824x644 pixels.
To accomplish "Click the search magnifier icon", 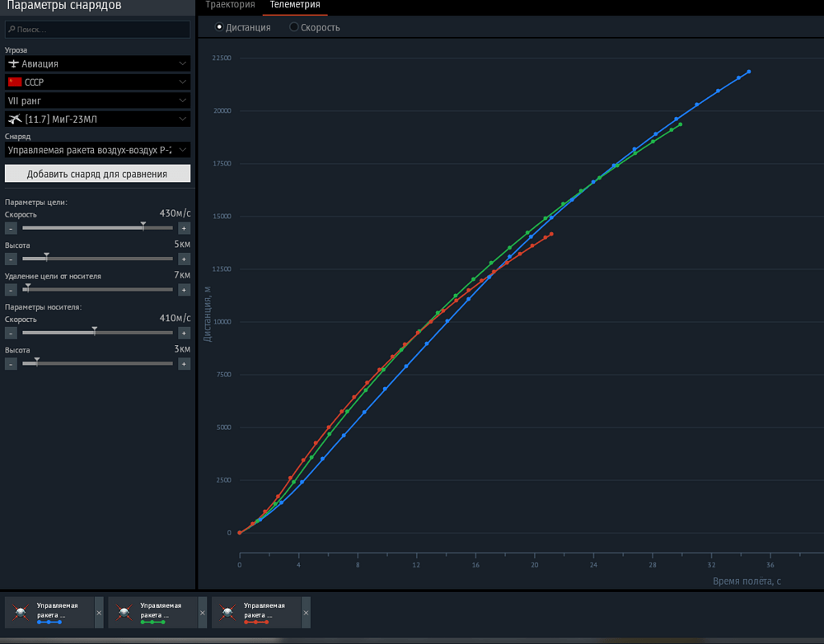I will coord(12,30).
